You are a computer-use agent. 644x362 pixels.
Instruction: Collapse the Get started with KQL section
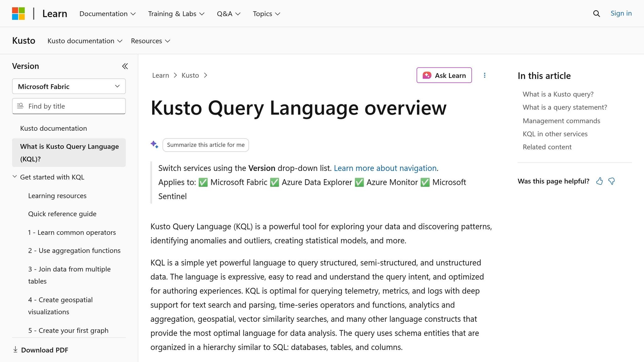click(x=14, y=177)
